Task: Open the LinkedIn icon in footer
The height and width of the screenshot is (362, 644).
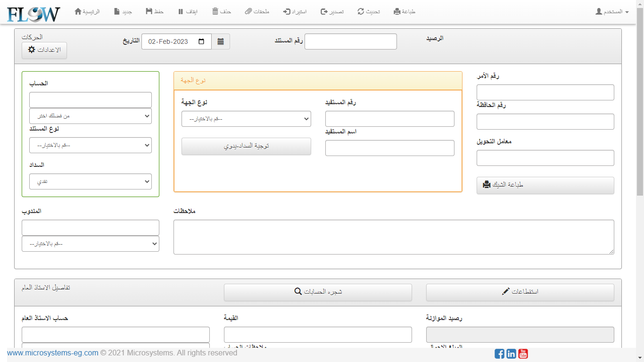Action: 511,354
